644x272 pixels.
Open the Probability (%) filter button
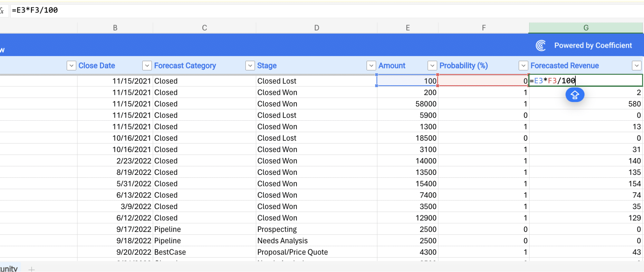[432, 65]
